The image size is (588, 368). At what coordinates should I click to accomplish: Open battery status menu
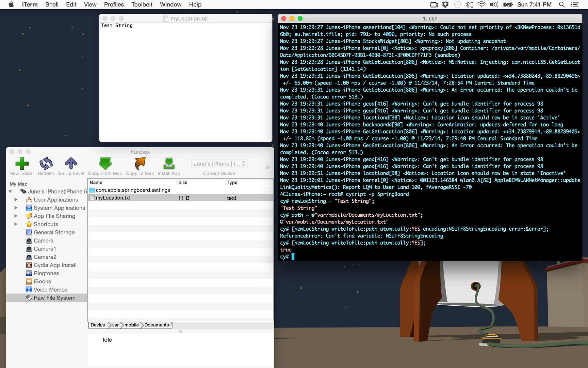pos(508,4)
